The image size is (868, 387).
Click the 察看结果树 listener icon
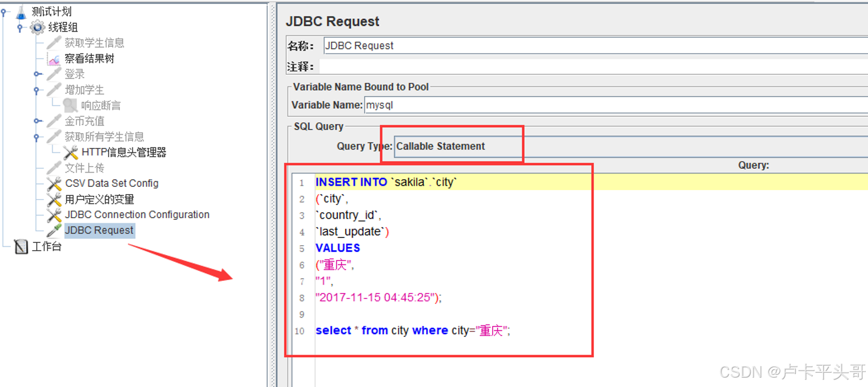[x=54, y=58]
